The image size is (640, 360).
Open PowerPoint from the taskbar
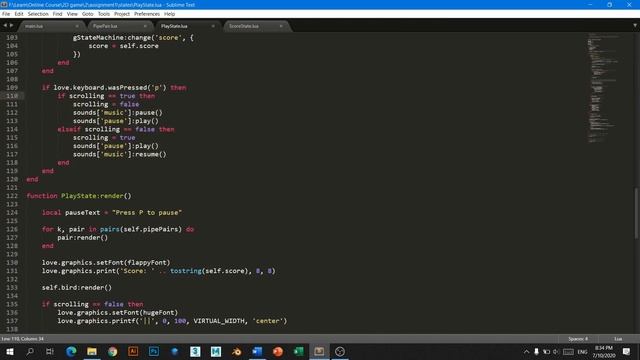click(x=278, y=351)
